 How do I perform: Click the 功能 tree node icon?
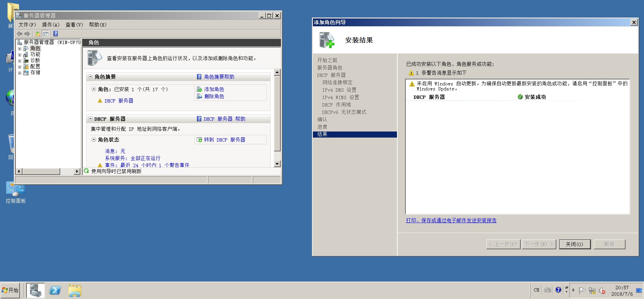[x=26, y=54]
